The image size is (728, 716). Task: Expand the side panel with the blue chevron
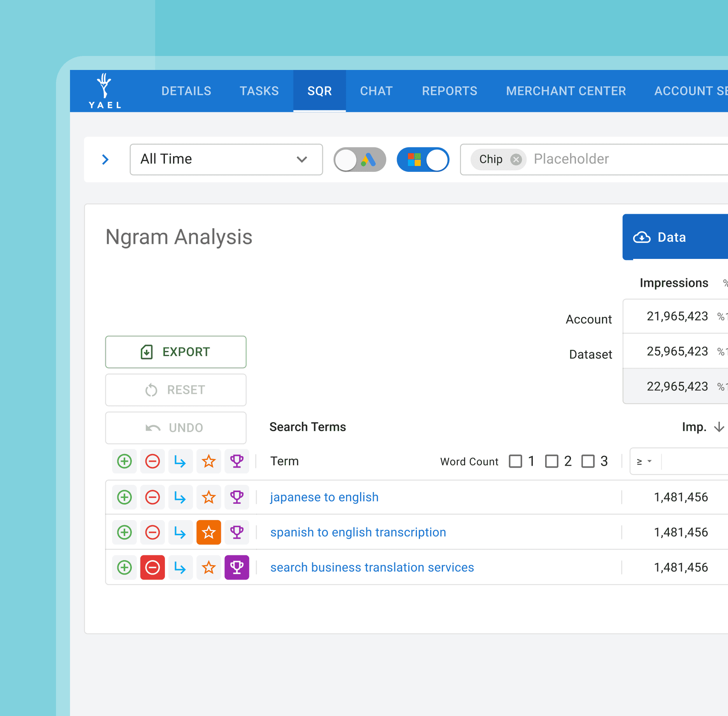(105, 159)
